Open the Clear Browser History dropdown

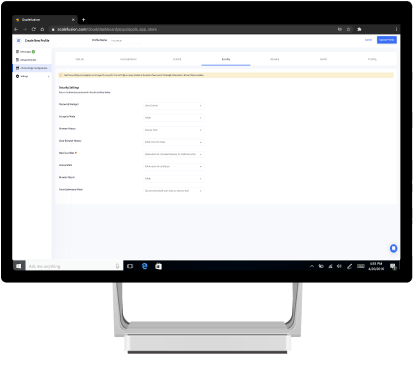tap(174, 142)
